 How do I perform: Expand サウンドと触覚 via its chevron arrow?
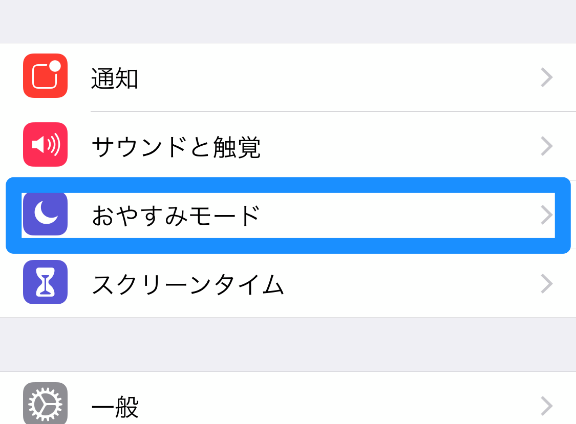click(x=547, y=146)
